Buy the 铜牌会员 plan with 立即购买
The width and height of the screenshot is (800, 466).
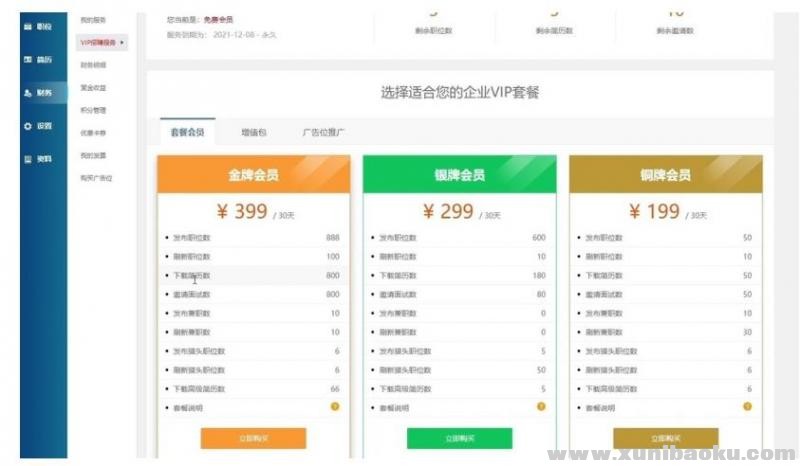point(665,438)
